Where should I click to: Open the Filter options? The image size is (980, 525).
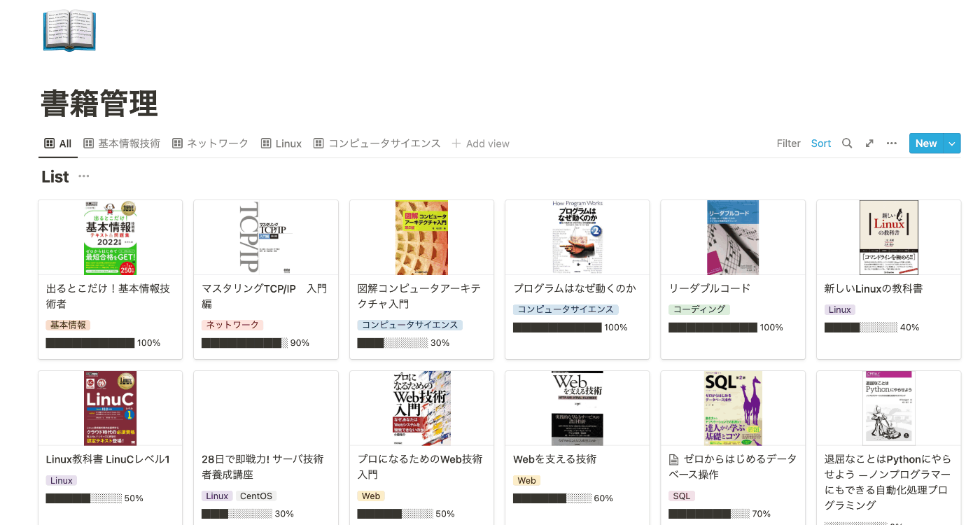pos(788,143)
